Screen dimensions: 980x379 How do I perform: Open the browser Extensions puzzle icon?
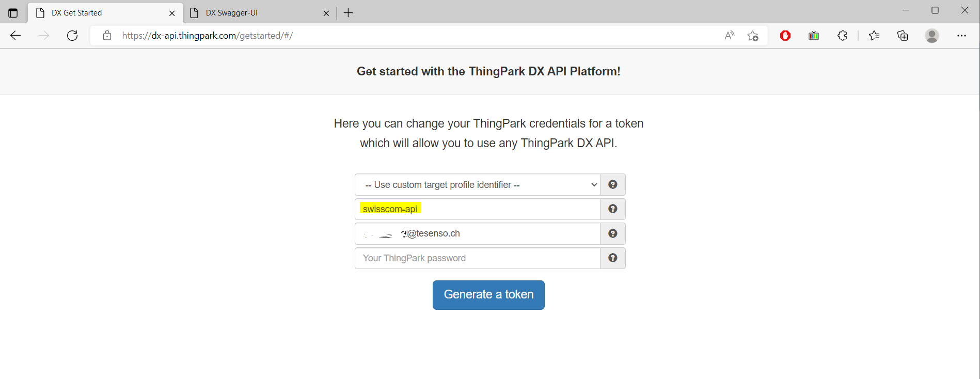click(x=842, y=36)
